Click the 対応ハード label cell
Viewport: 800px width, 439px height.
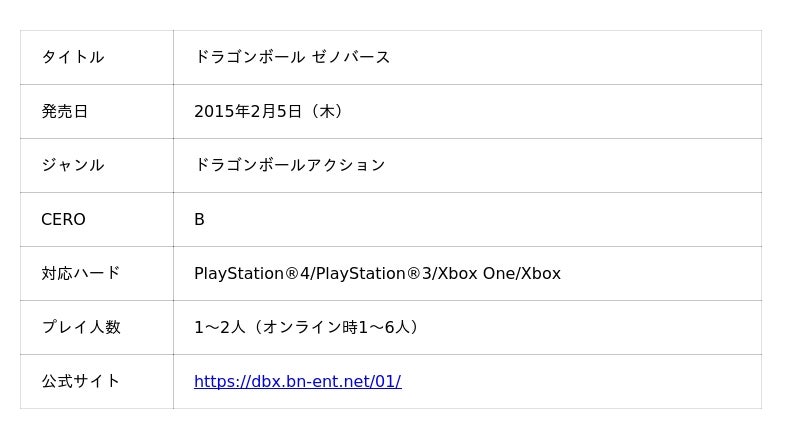(80, 273)
